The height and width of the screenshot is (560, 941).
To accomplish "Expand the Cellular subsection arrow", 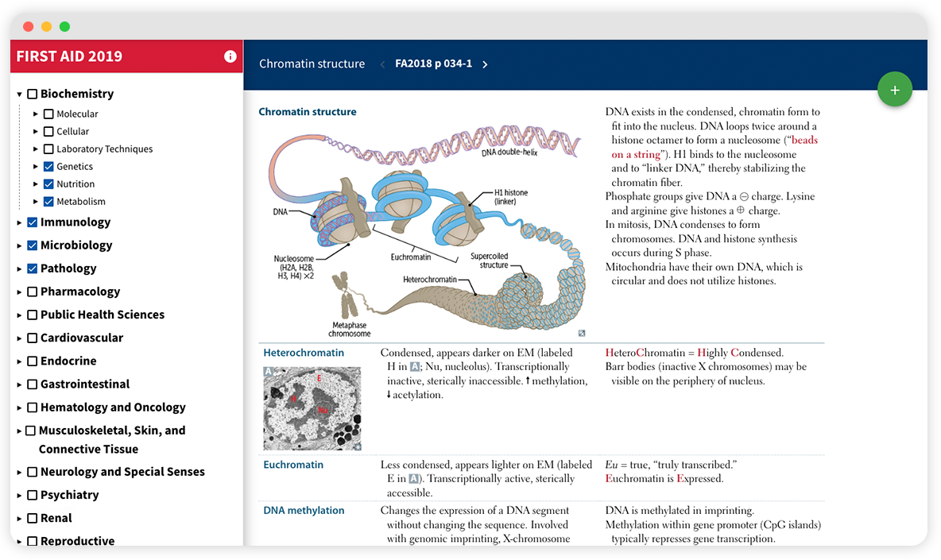I will click(x=36, y=131).
